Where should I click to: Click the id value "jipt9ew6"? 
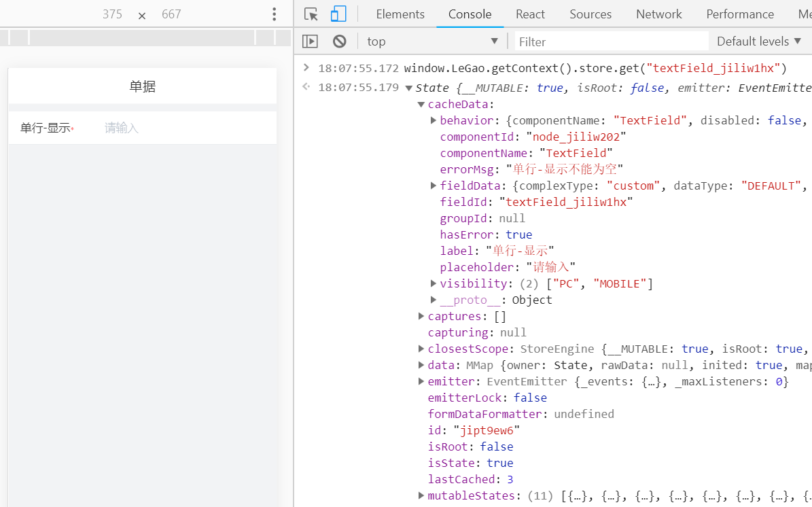(x=487, y=430)
